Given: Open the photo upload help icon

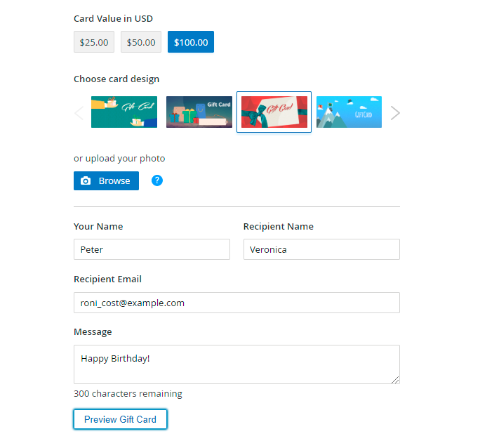Looking at the screenshot, I should (x=157, y=180).
